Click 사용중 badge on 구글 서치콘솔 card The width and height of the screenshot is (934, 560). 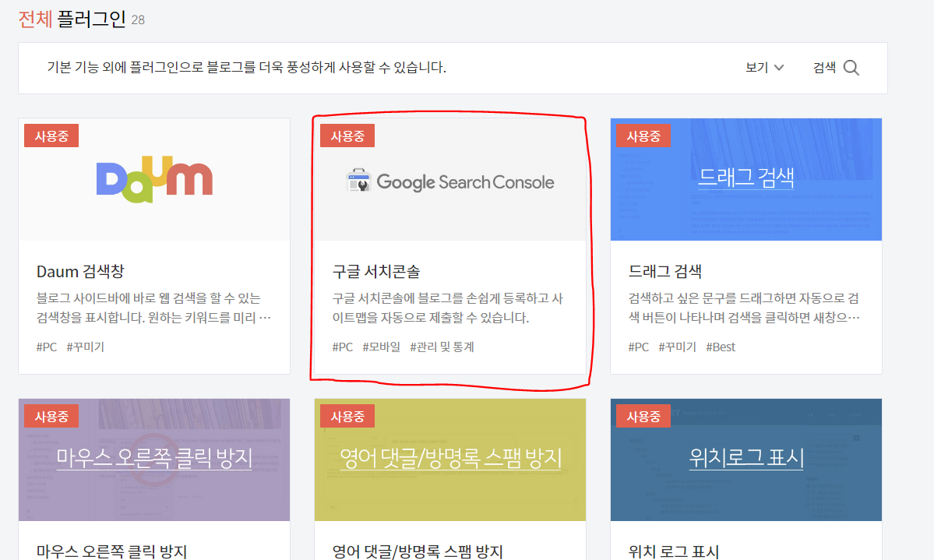pyautogui.click(x=347, y=136)
